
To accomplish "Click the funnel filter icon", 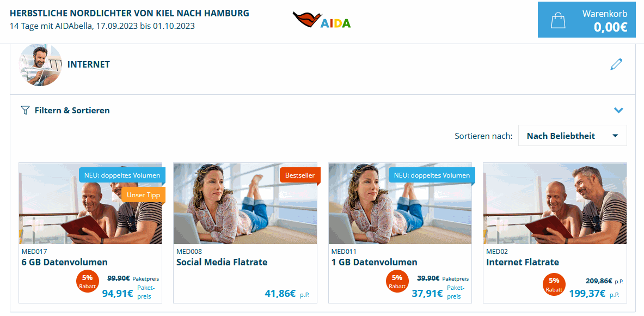I will point(26,110).
